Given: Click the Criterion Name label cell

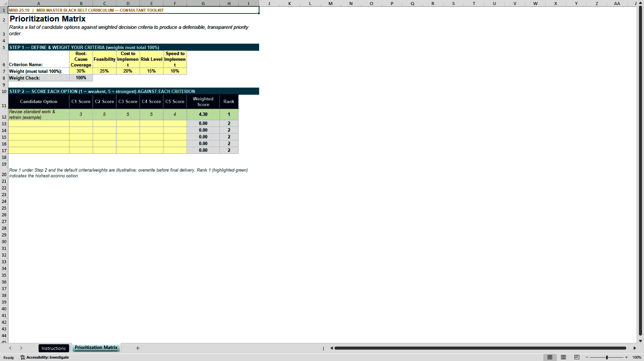Looking at the screenshot, I should [39, 59].
